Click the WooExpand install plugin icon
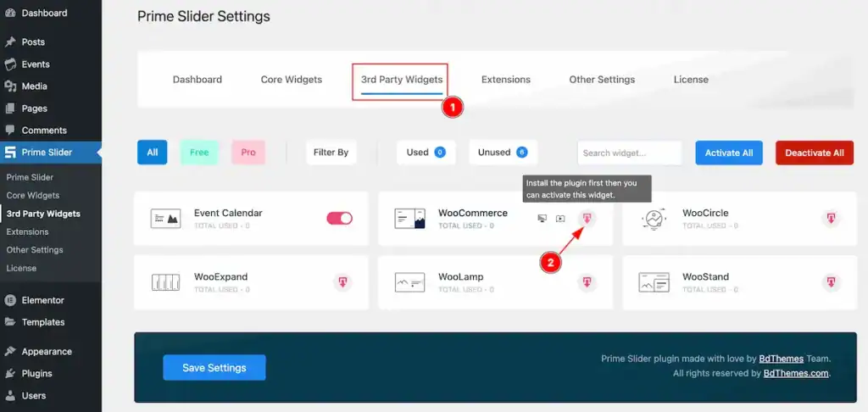The height and width of the screenshot is (412, 868). (343, 282)
